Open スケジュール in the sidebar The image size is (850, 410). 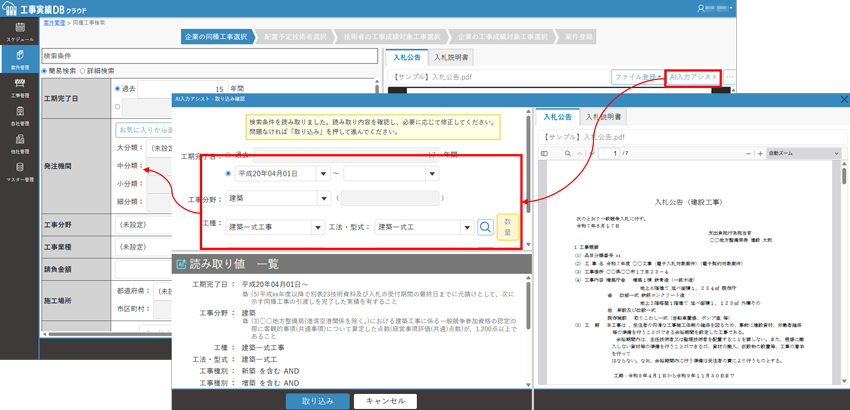(x=19, y=33)
